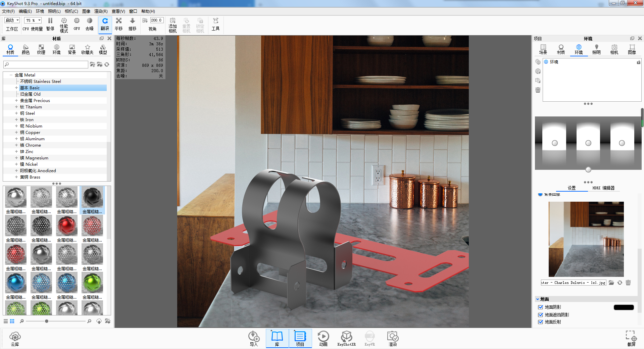644x349 pixels.
Task: Switch to library Backgrounds (背景) tab
Action: pyautogui.click(x=72, y=49)
